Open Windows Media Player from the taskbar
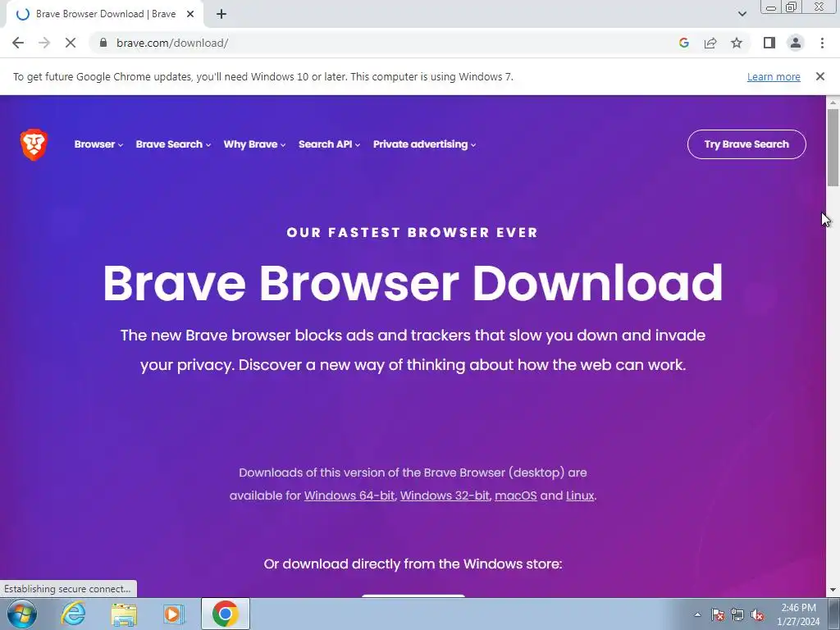This screenshot has width=840, height=630. click(x=174, y=614)
